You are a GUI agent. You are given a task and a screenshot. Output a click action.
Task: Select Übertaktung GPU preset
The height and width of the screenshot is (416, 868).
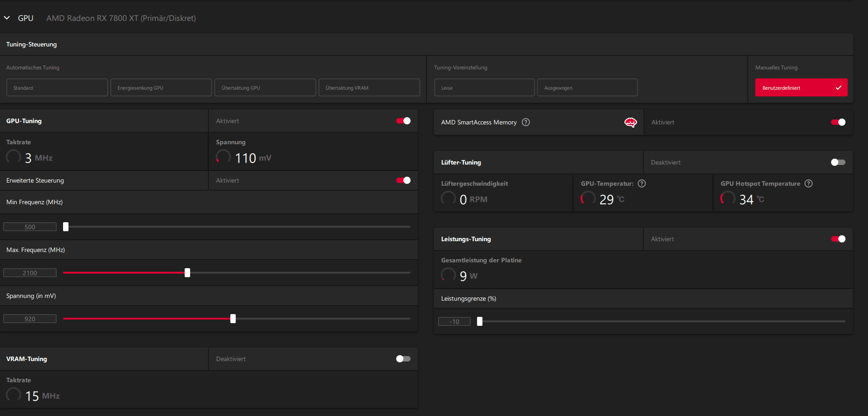click(265, 87)
